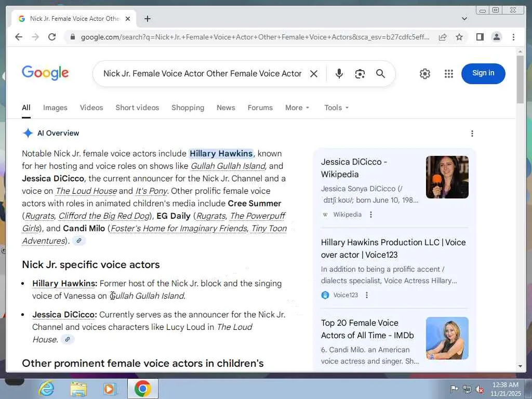Open Hillary Hawkins Production LLC Voice123 result
532x399 pixels.
393,248
